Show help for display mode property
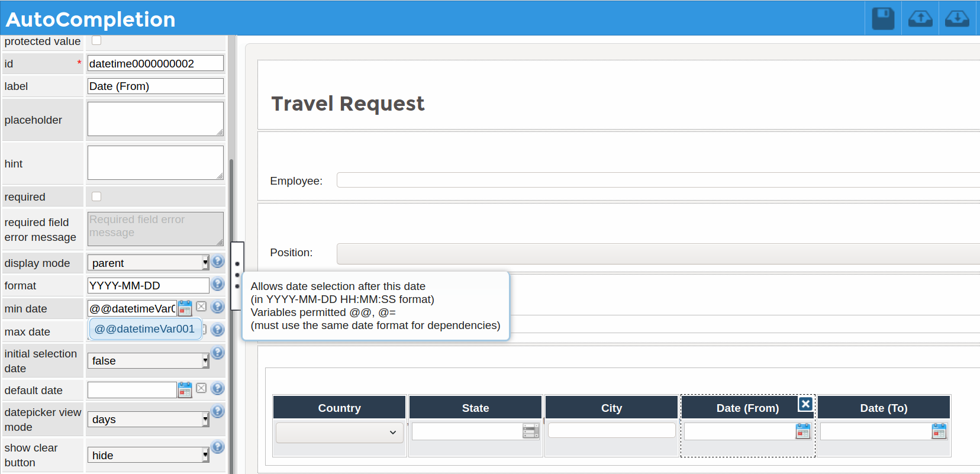The image size is (980, 474). tap(218, 261)
